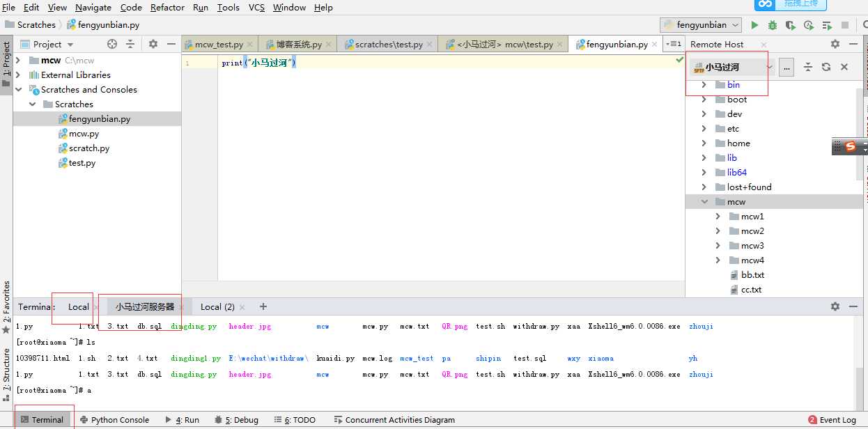The image size is (868, 429).
Task: Add new terminal session with plus
Action: pyautogui.click(x=263, y=306)
